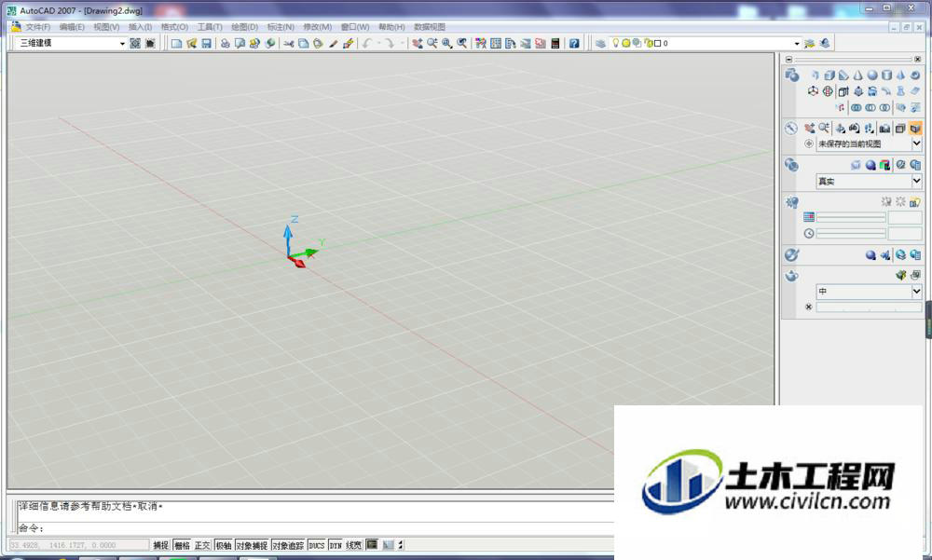The image size is (932, 560).
Task: Click the sun date slider in light panel
Action: coord(851,218)
